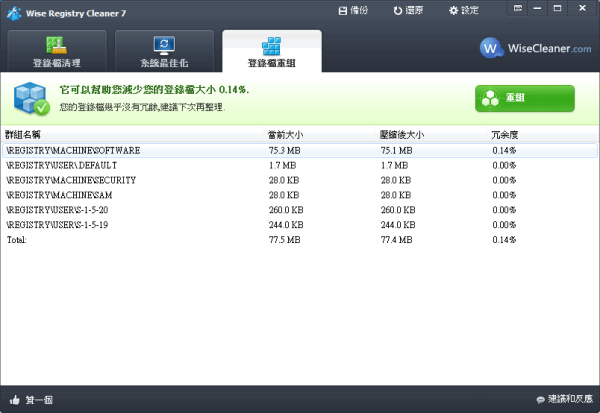The width and height of the screenshot is (600, 413).
Task: Open the 備份 backup menu
Action: click(353, 10)
